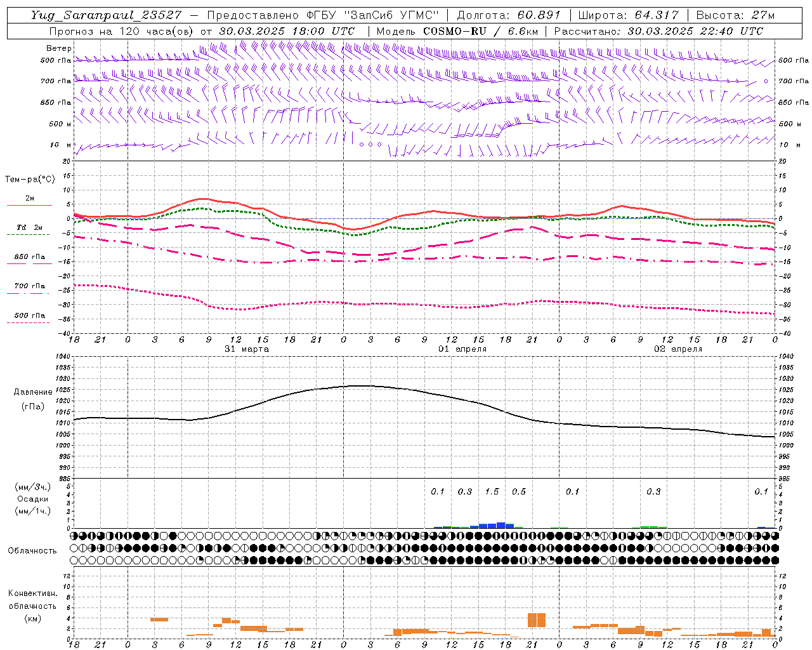Image resolution: width=812 pixels, height=650 pixels.
Task: Click the forecast start time 30.03.2025 18:00 UTC
Action: 287,31
